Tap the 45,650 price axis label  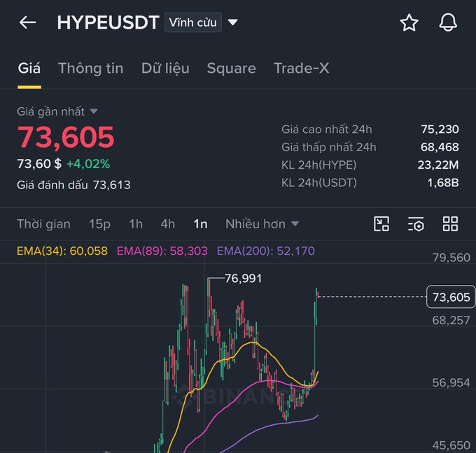coord(451,445)
